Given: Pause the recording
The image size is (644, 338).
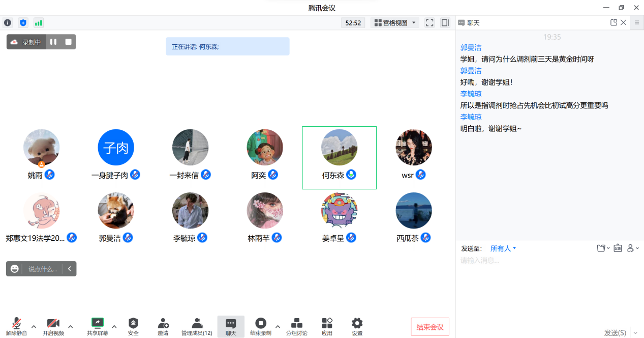Looking at the screenshot, I should coord(53,42).
